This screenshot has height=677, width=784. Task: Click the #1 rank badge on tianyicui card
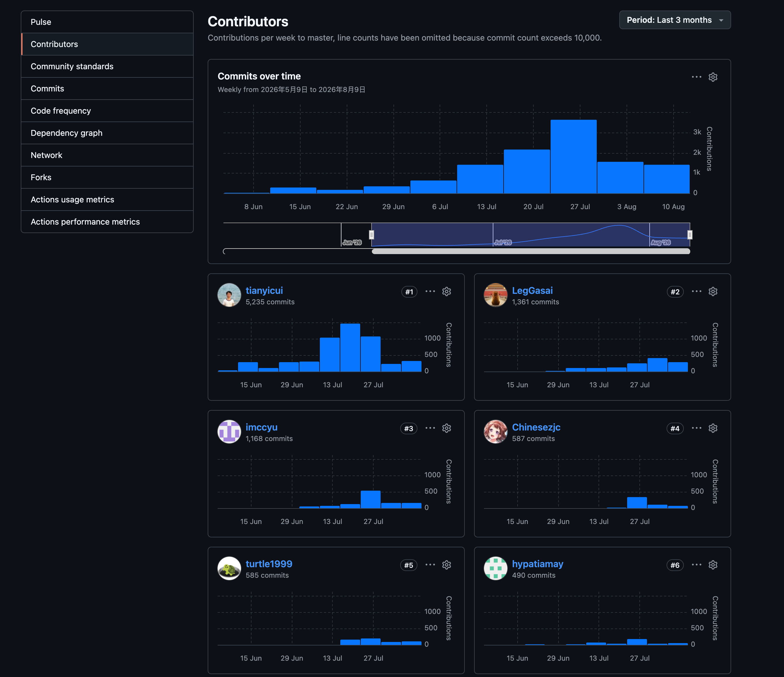[409, 292]
